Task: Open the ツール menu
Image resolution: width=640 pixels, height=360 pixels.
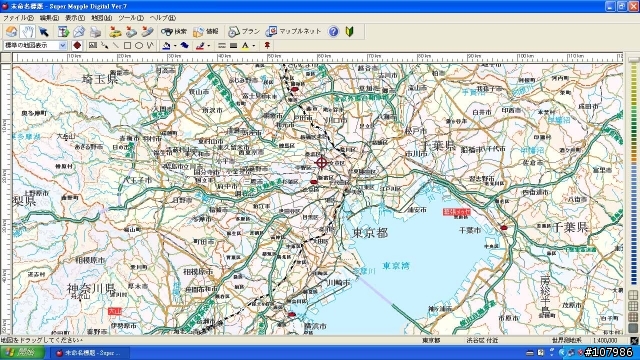Action: pyautogui.click(x=131, y=18)
